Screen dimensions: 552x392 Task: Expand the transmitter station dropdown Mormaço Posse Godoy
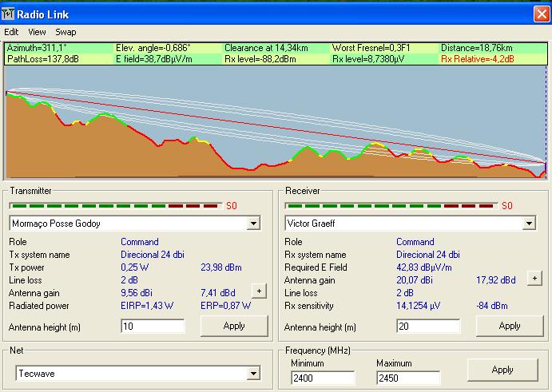pyautogui.click(x=253, y=224)
